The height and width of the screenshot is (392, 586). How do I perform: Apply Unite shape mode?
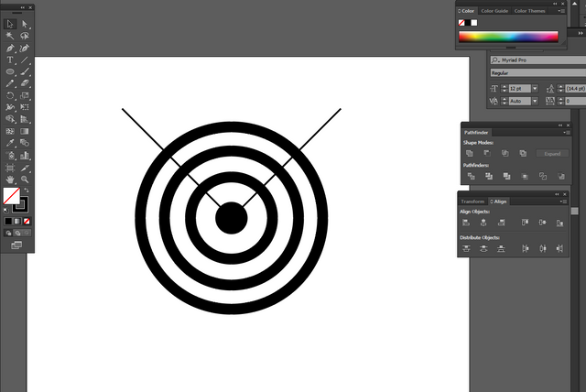(470, 153)
